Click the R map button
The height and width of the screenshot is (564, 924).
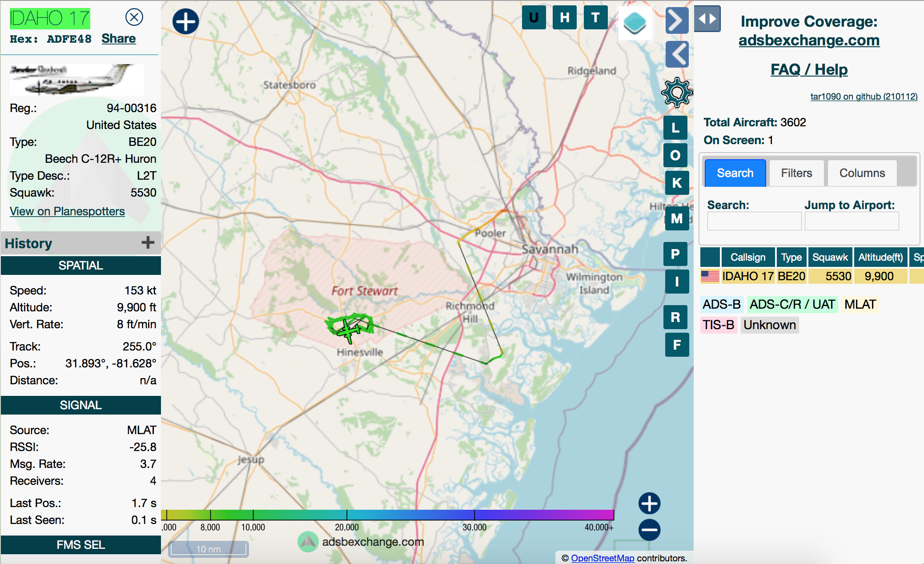pos(675,317)
